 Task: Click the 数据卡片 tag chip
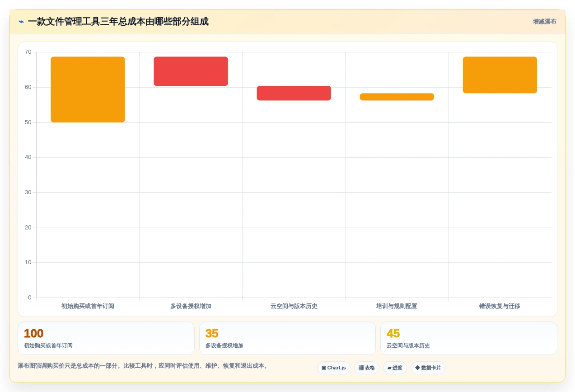click(x=428, y=368)
